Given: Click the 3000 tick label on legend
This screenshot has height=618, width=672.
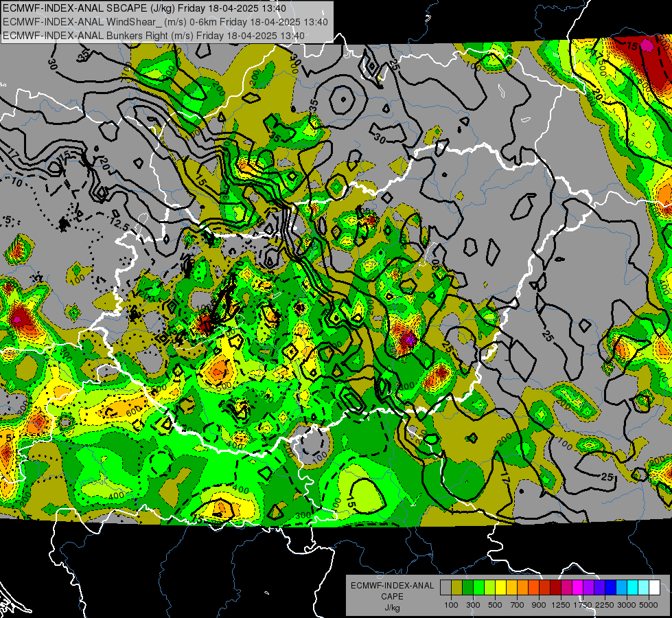Looking at the screenshot, I should [627, 605].
